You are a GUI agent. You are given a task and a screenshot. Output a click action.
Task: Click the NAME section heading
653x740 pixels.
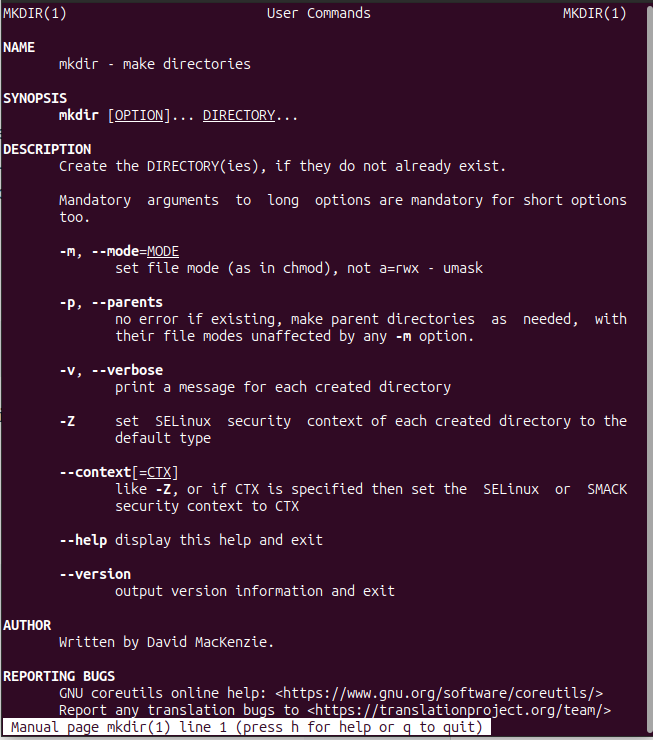(x=19, y=48)
